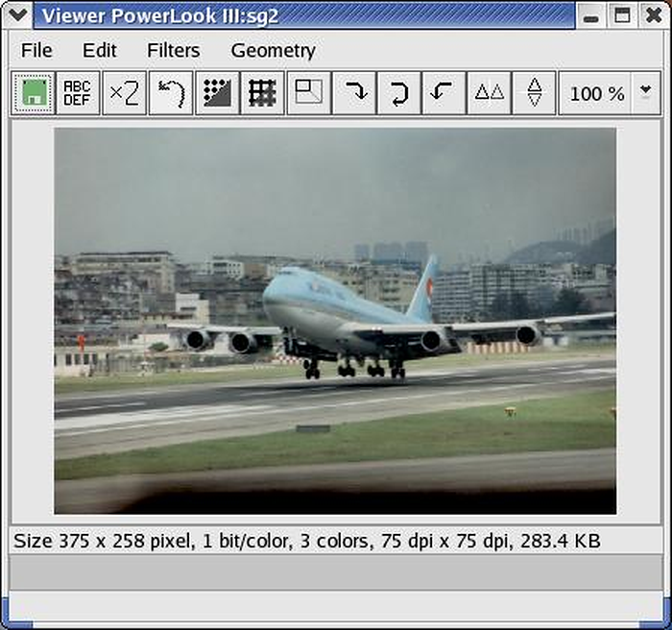Clone the image with the x2 icon
The width and height of the screenshot is (672, 630).
124,93
